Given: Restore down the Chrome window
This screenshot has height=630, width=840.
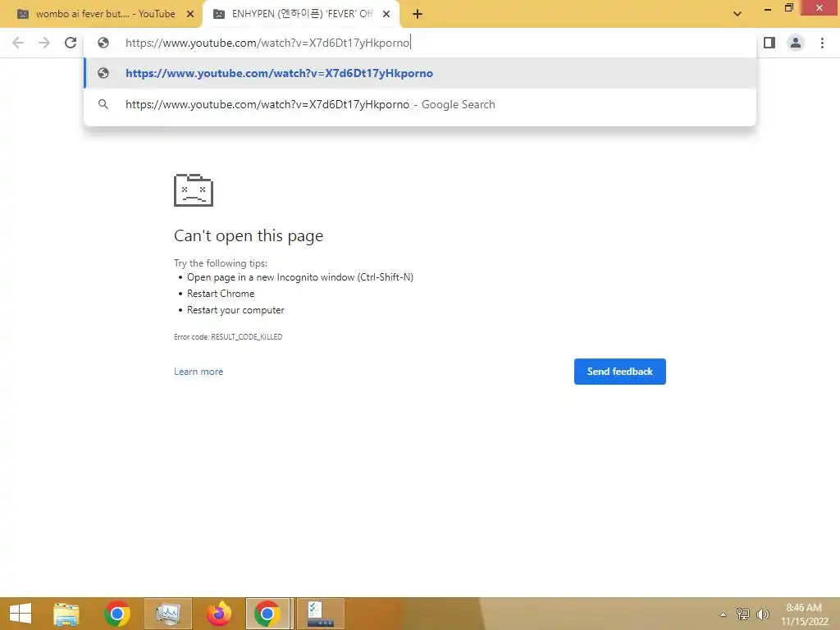Looking at the screenshot, I should click(789, 8).
